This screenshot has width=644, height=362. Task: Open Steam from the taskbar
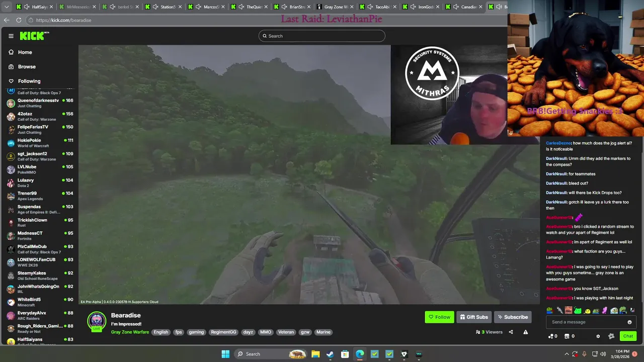(x=330, y=354)
